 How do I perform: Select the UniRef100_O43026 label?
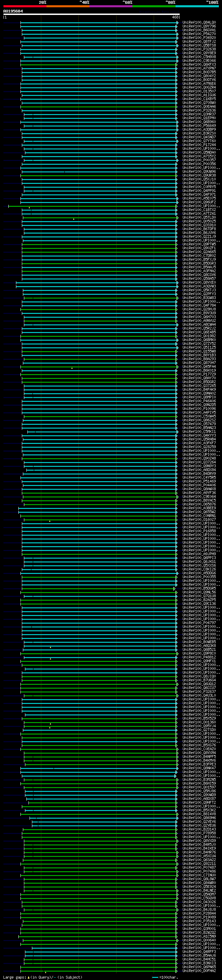click(199, 902)
